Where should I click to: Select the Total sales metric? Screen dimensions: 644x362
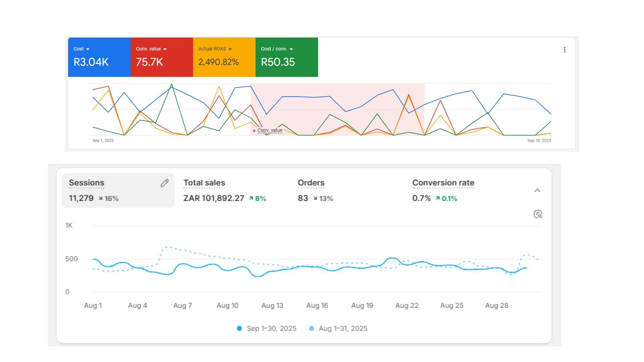tap(204, 183)
